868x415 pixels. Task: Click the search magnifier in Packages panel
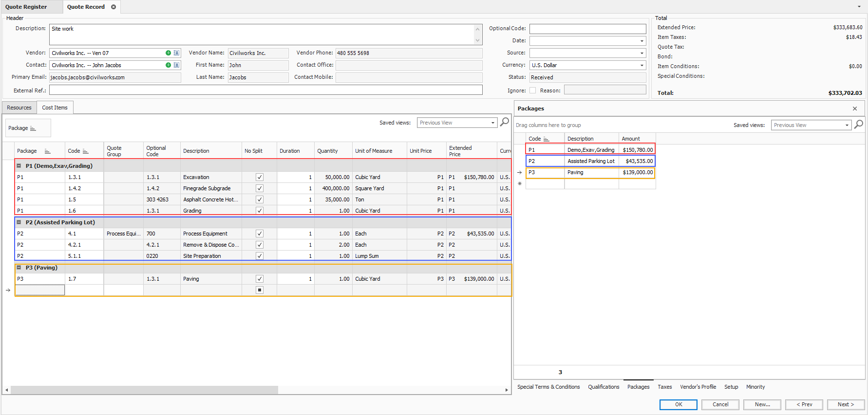[858, 125]
